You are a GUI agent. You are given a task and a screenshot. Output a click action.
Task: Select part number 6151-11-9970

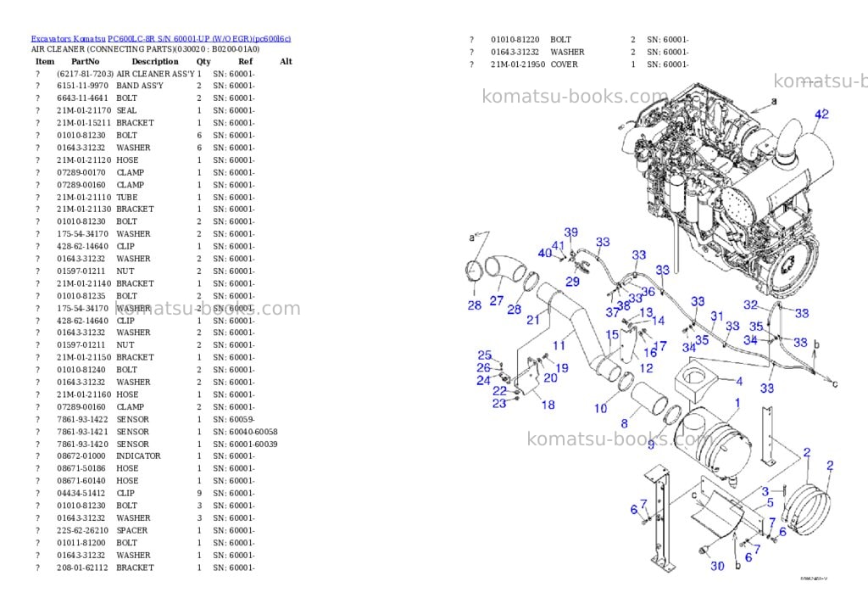(82, 86)
